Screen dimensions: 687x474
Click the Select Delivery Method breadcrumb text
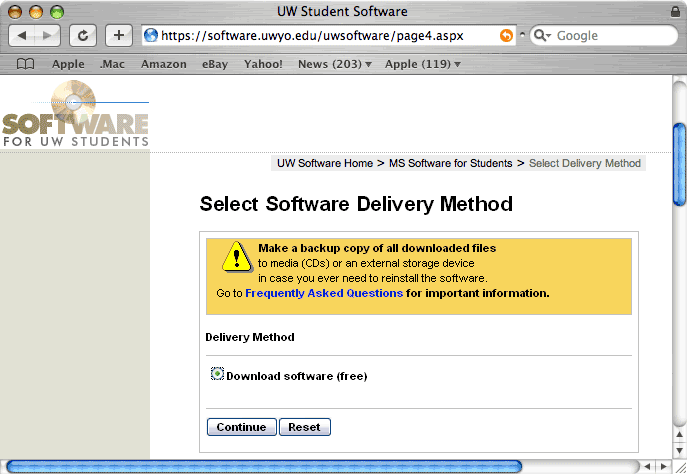(x=584, y=163)
